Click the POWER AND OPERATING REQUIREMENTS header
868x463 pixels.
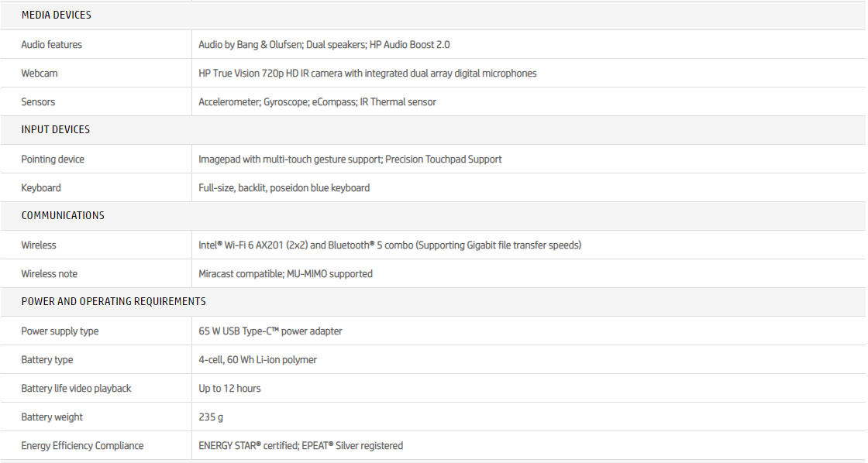113,302
